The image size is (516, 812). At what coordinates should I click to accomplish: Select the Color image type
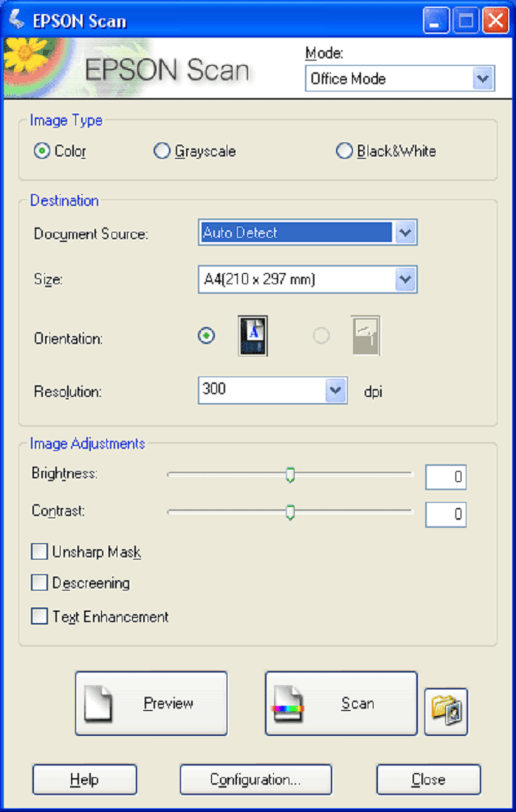coord(41,151)
